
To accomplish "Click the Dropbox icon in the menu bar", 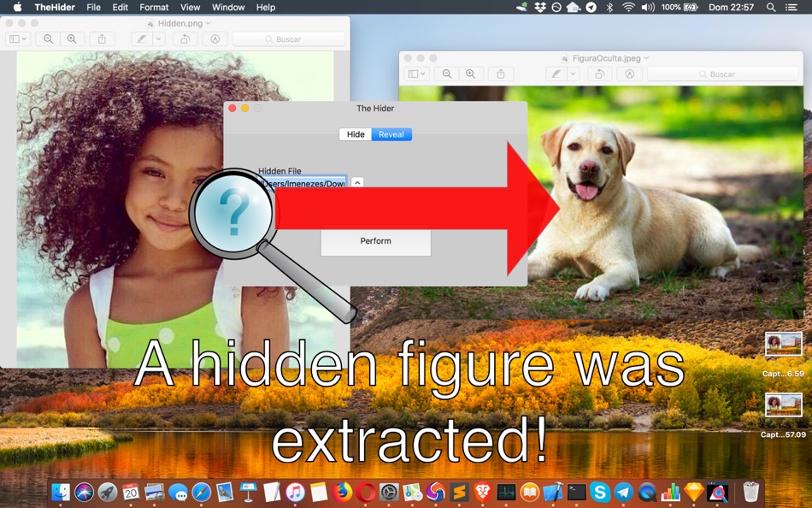I will tap(540, 7).
